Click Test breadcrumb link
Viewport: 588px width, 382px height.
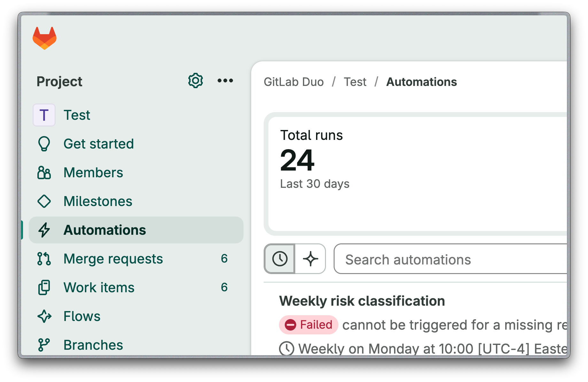click(x=355, y=82)
